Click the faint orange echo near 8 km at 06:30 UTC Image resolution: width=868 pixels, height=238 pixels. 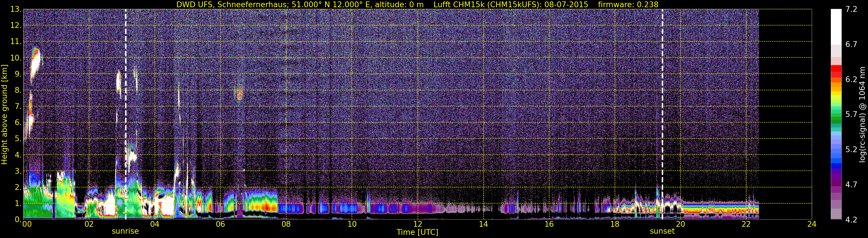click(239, 93)
